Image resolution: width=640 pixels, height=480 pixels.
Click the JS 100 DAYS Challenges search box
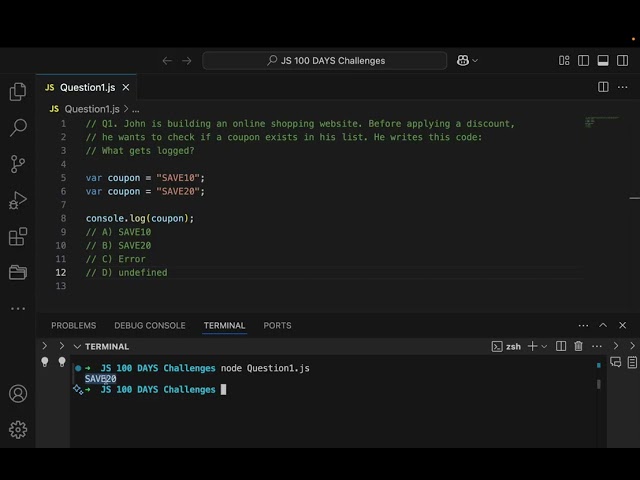click(324, 61)
